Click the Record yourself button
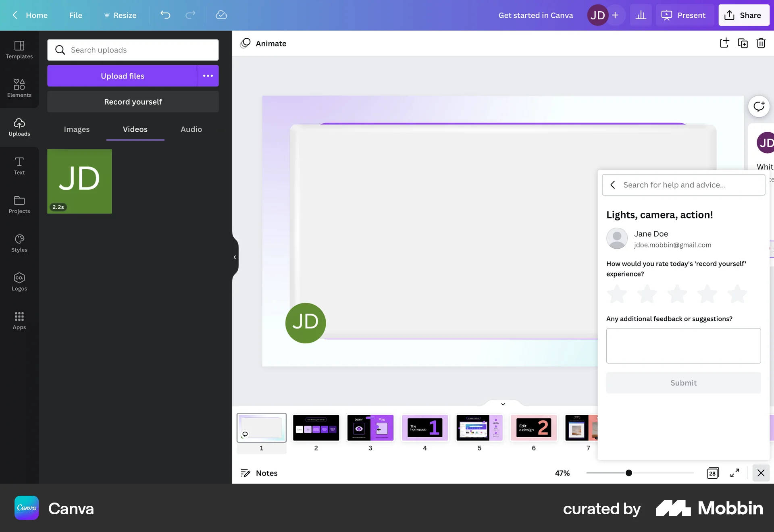The width and height of the screenshot is (774, 532). [133, 102]
